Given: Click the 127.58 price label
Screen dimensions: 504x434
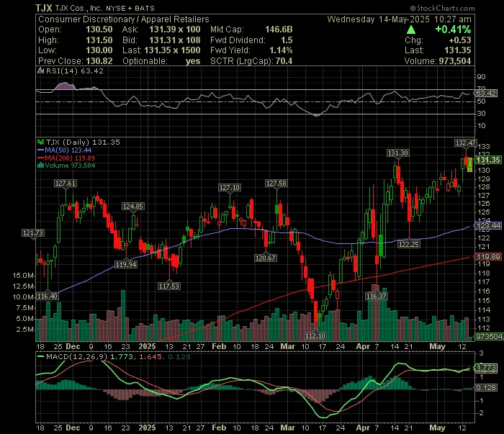Looking at the screenshot, I should click(276, 183).
